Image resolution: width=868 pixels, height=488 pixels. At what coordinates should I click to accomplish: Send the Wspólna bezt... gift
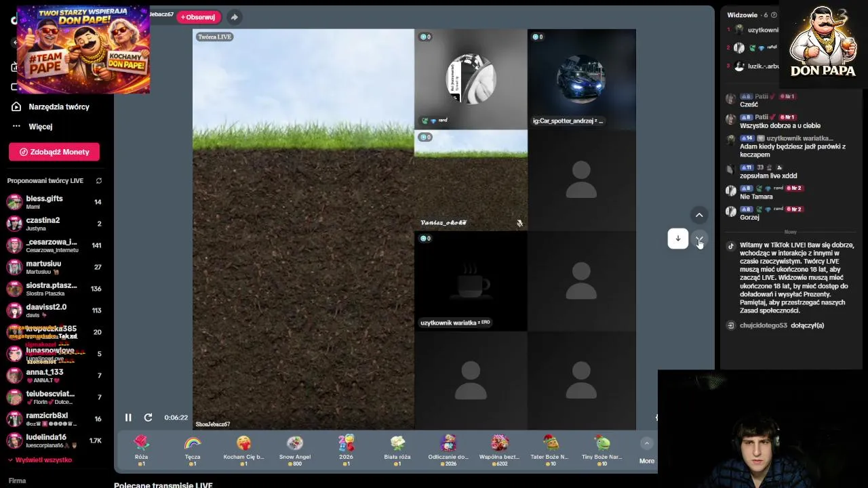click(500, 451)
